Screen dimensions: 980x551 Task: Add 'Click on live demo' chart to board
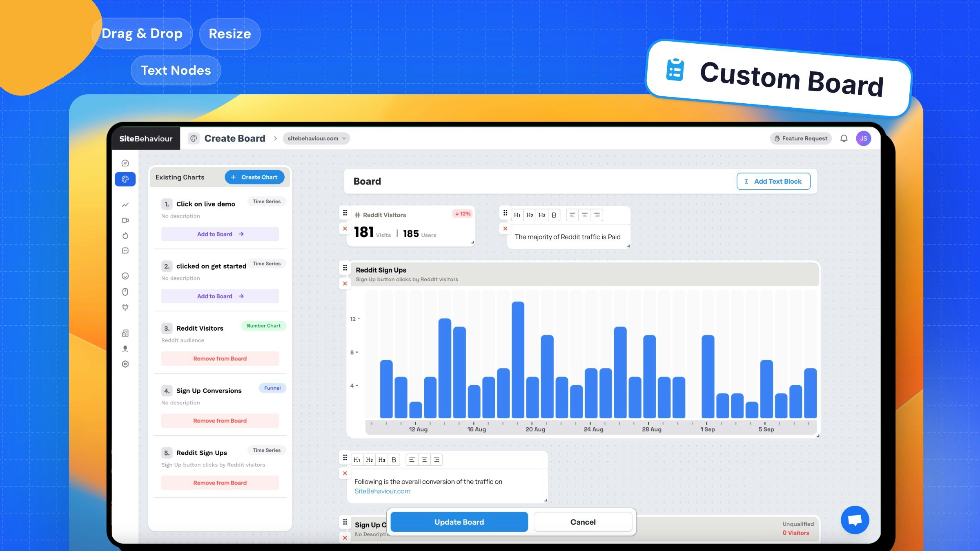[x=220, y=234]
